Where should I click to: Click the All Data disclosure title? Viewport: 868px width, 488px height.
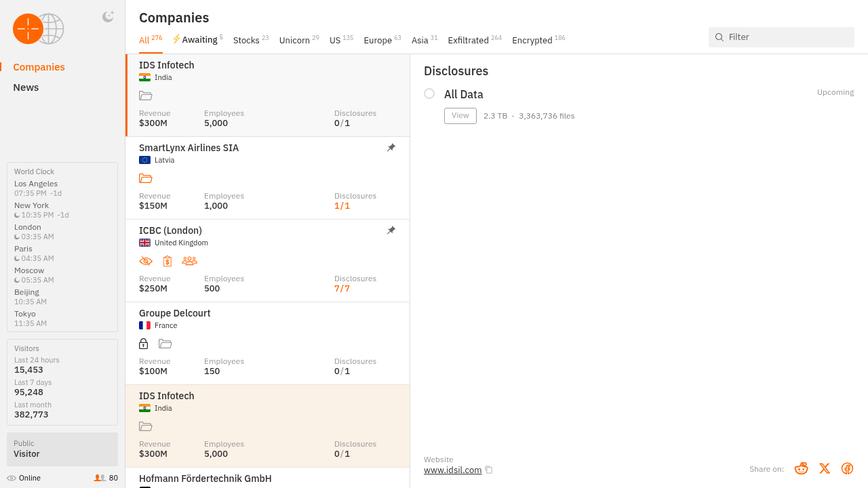click(464, 94)
